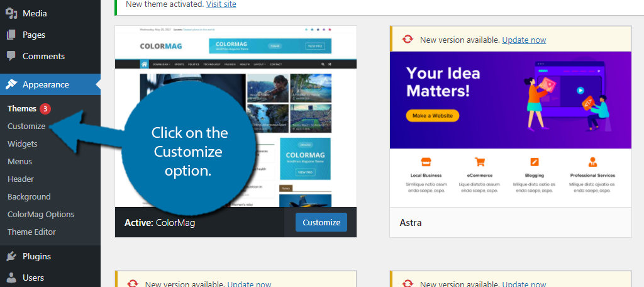Open the Astra theme preview thumbnail

[x=511, y=129]
